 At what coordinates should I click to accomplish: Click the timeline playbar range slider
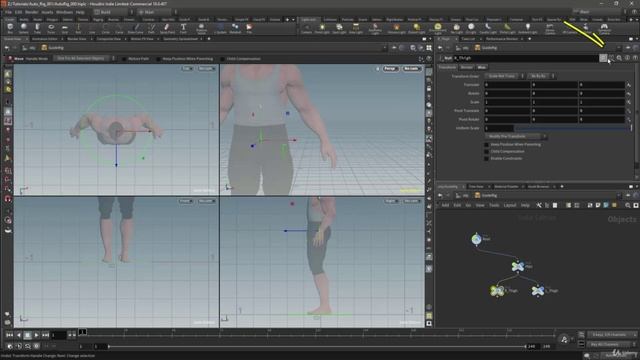(x=317, y=347)
